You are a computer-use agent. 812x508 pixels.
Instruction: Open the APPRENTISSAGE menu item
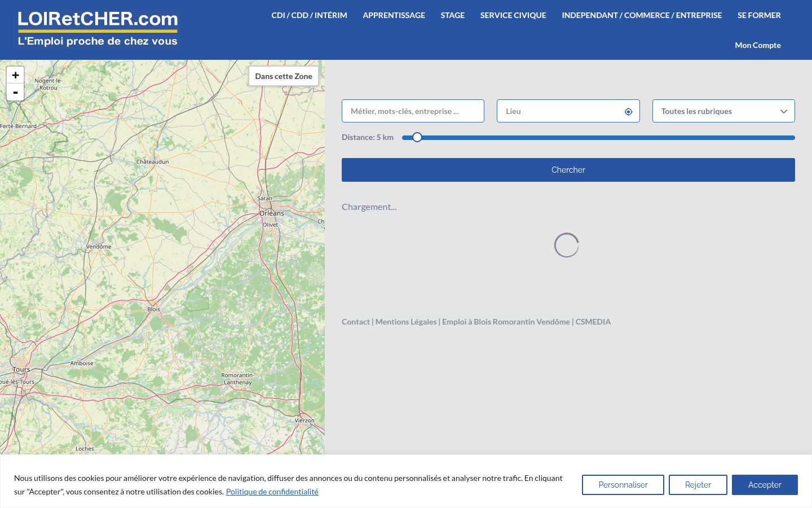pos(394,15)
